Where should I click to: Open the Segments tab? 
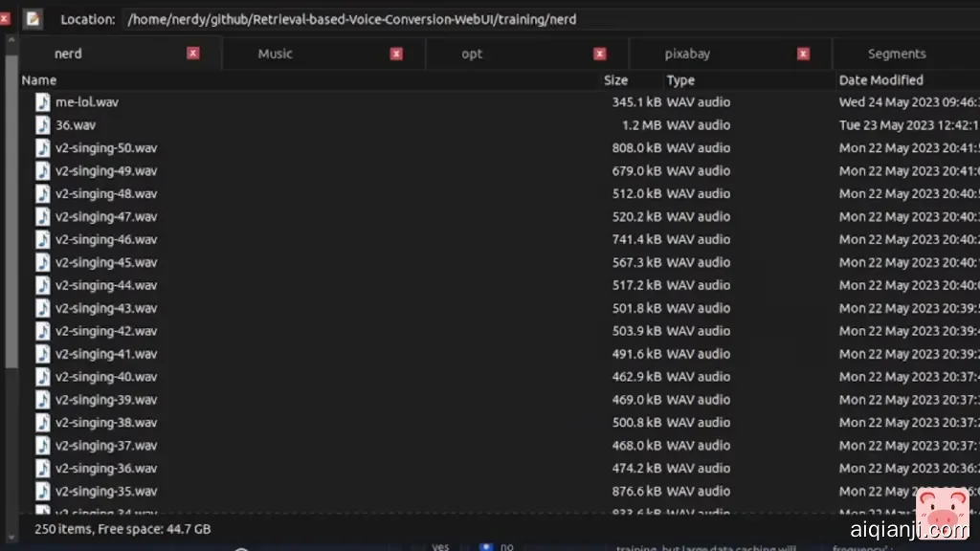tap(896, 54)
